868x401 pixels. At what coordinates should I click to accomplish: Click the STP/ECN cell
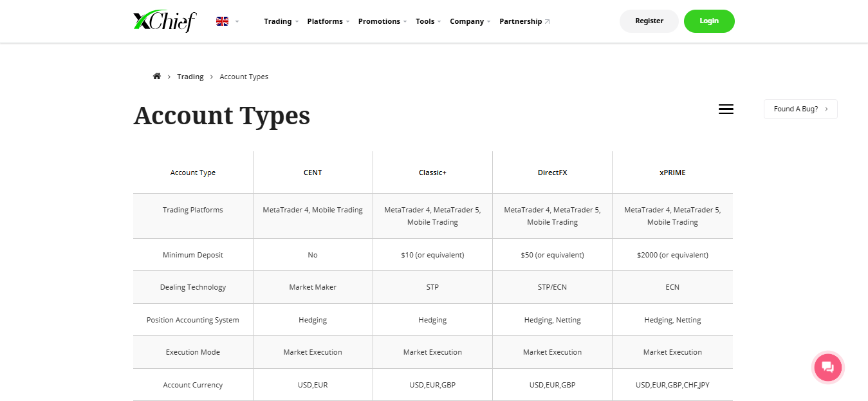552,287
